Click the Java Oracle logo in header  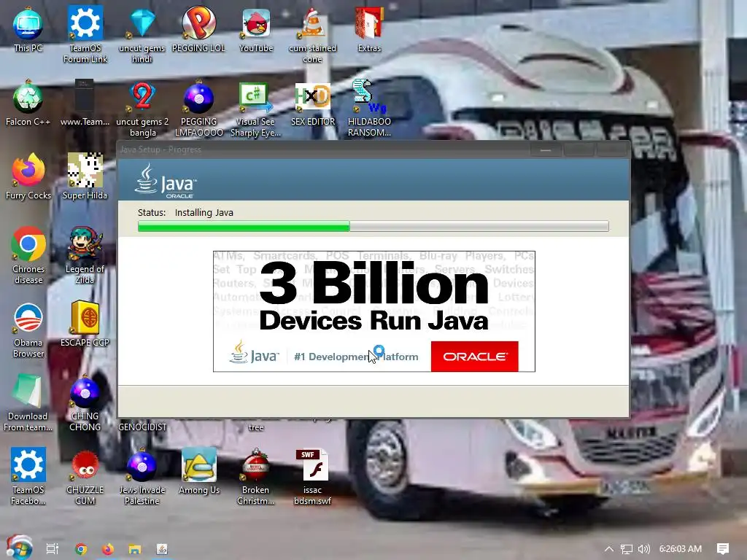point(166,181)
